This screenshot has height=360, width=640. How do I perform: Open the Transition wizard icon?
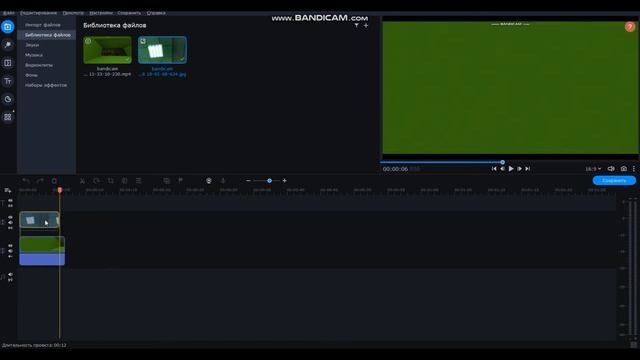coord(167,180)
